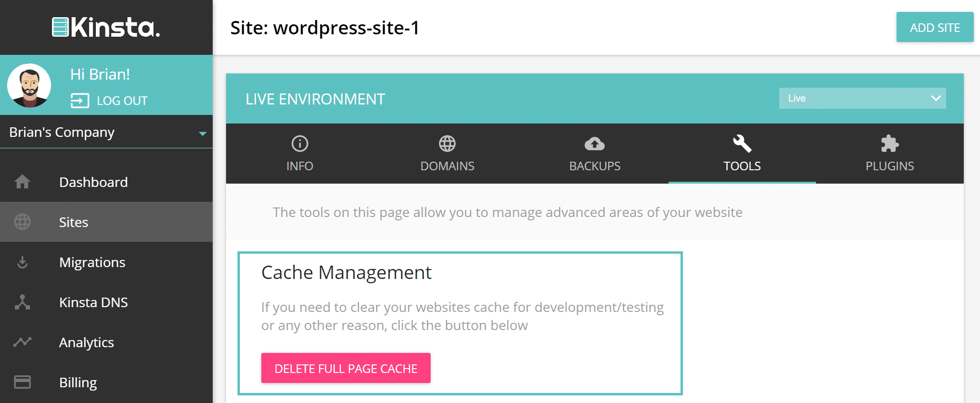Click the BACKUPS cloud upload icon
This screenshot has width=980, height=403.
click(x=595, y=144)
